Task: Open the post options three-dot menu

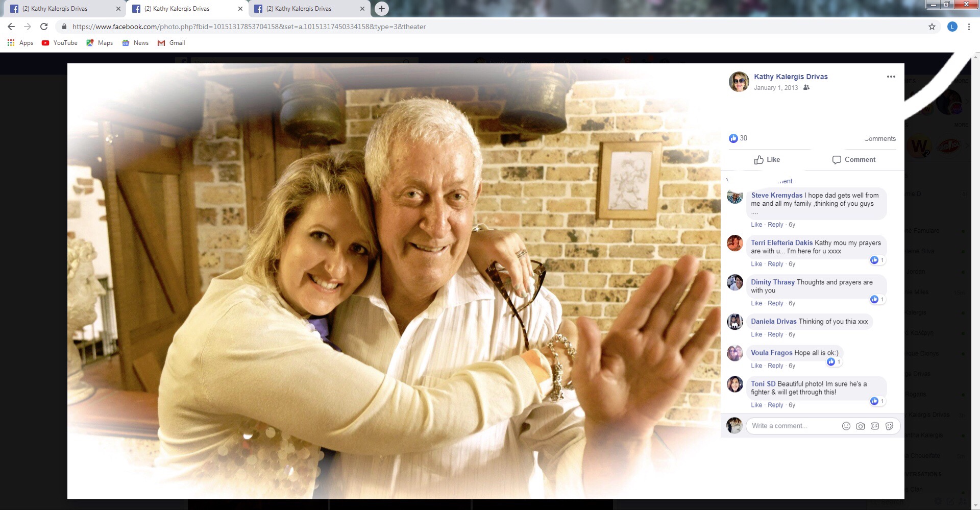Action: 891,77
